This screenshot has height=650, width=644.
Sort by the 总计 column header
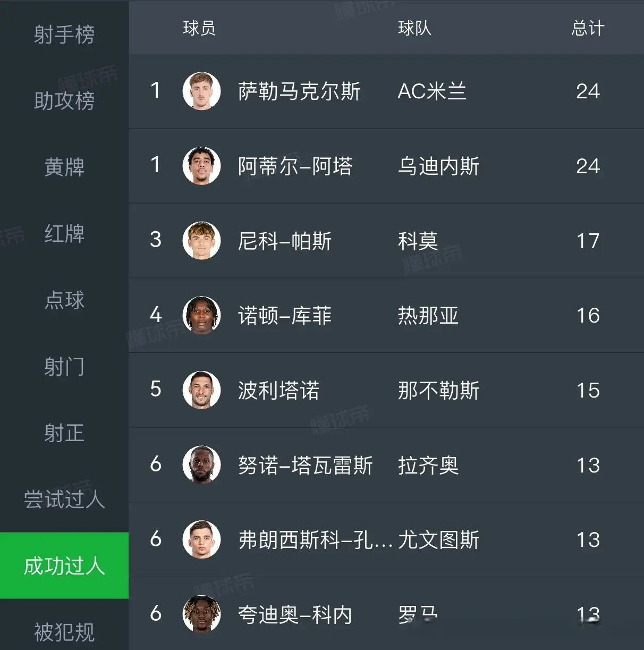[588, 28]
